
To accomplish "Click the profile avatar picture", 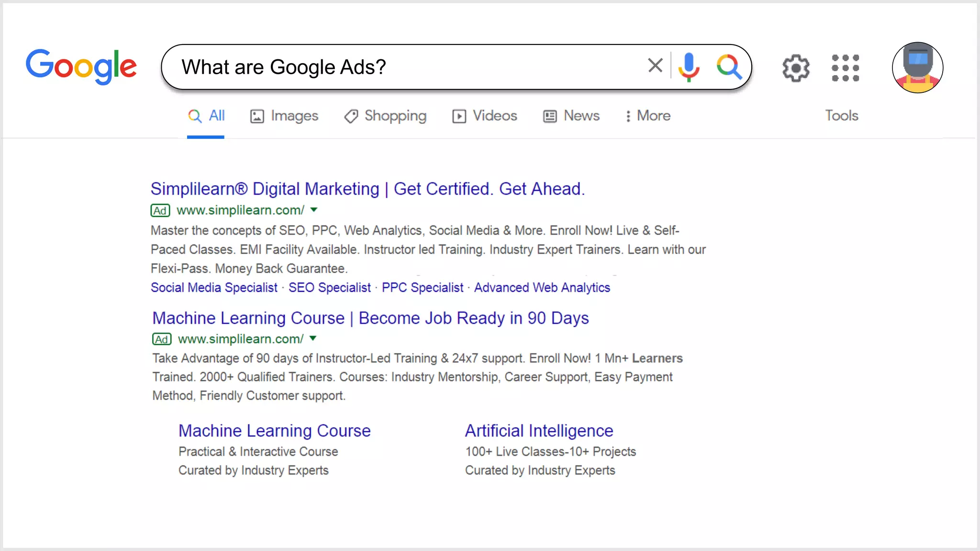I will coord(917,67).
